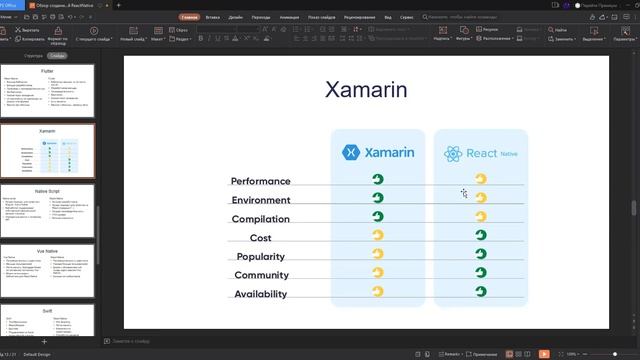Open the Layout (Макет) icon
Screen dimensions: 640x360
(x=158, y=31)
